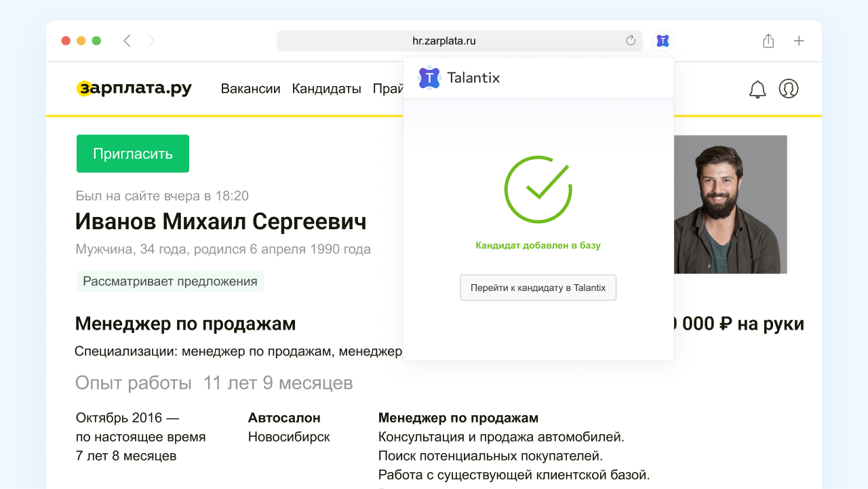
Task: Click the Был на сайте вчера text
Action: 163,196
